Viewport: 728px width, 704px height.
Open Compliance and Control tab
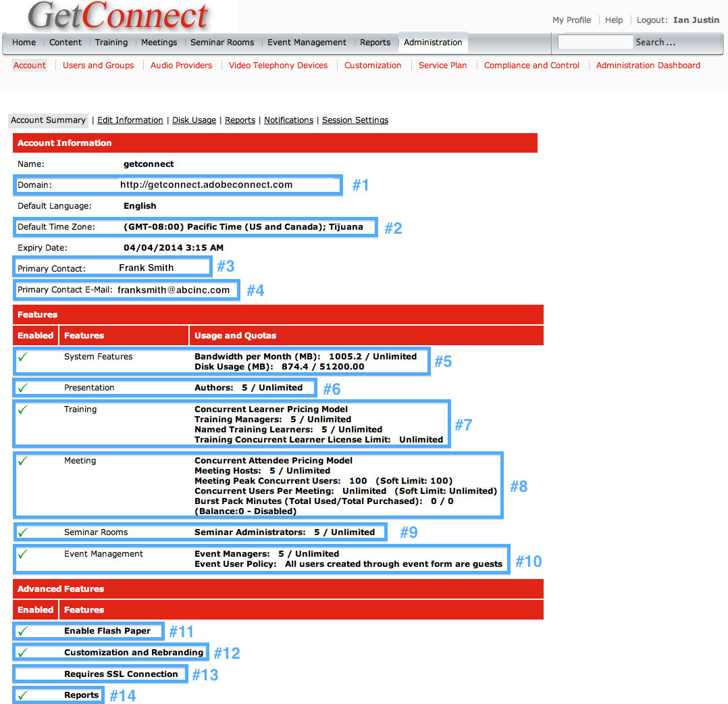pyautogui.click(x=531, y=66)
